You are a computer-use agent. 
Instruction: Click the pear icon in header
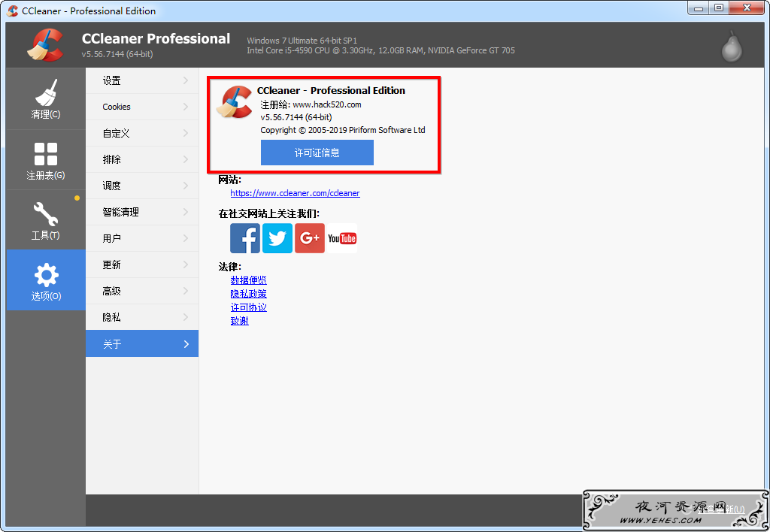[x=732, y=46]
